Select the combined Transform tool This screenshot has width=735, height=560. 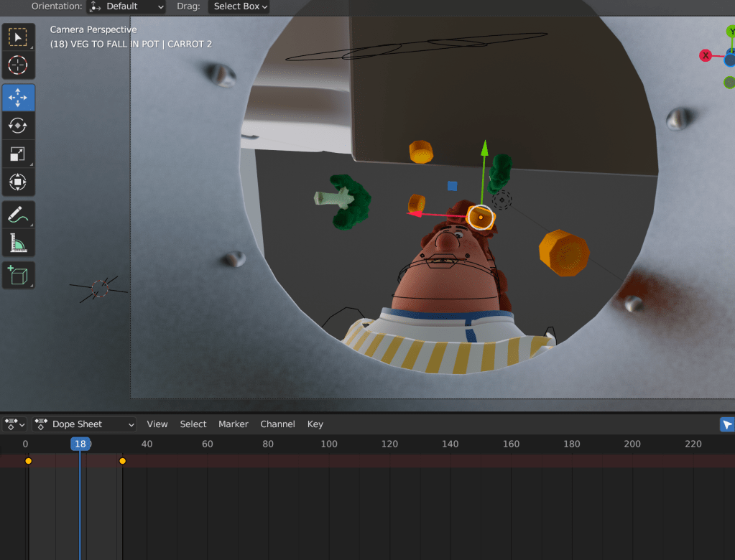(18, 182)
